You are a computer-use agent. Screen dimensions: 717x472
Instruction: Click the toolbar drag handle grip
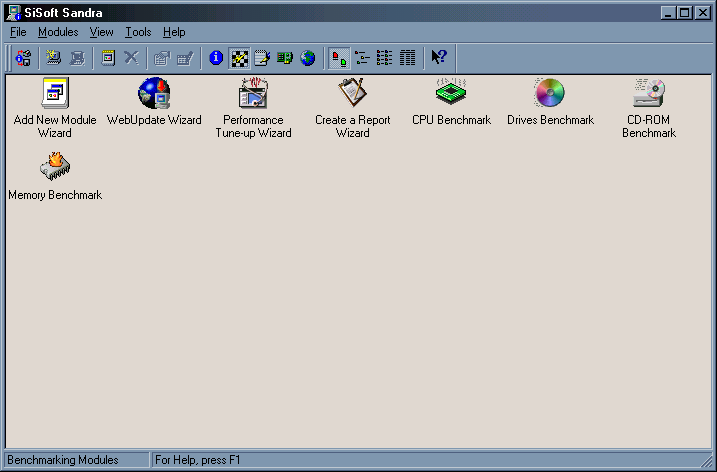coord(9,58)
